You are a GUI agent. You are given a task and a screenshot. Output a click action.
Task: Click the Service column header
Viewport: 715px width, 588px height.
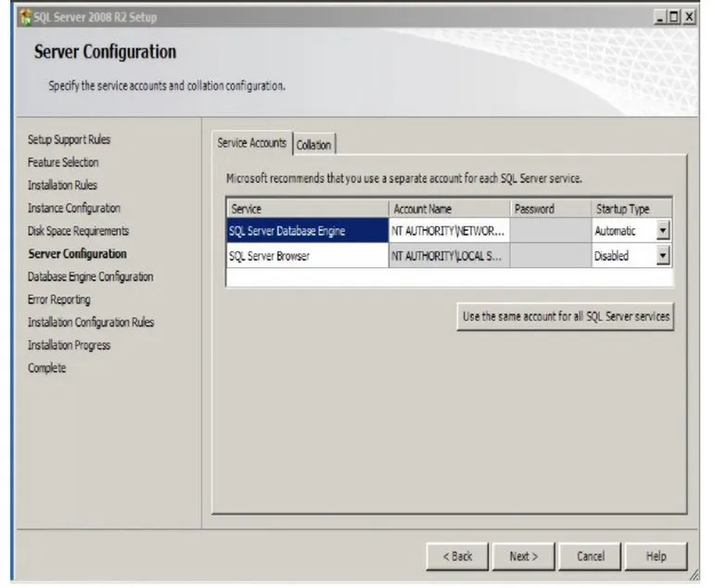click(307, 209)
